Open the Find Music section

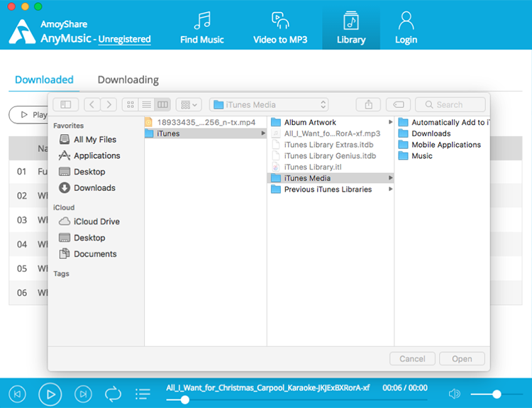coord(202,28)
